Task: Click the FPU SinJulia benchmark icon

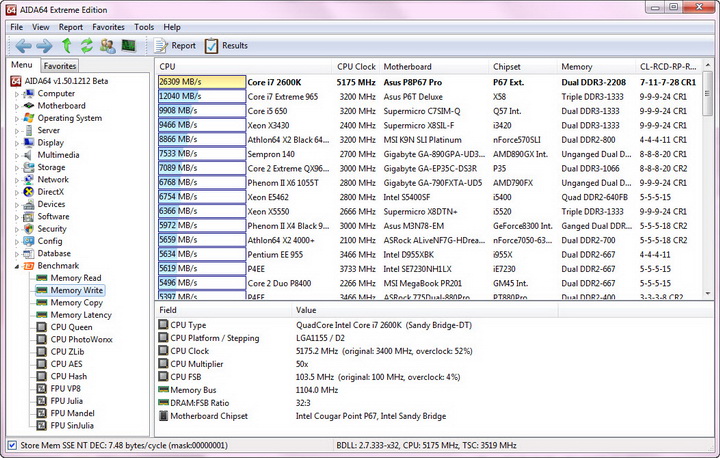Action: click(x=41, y=425)
